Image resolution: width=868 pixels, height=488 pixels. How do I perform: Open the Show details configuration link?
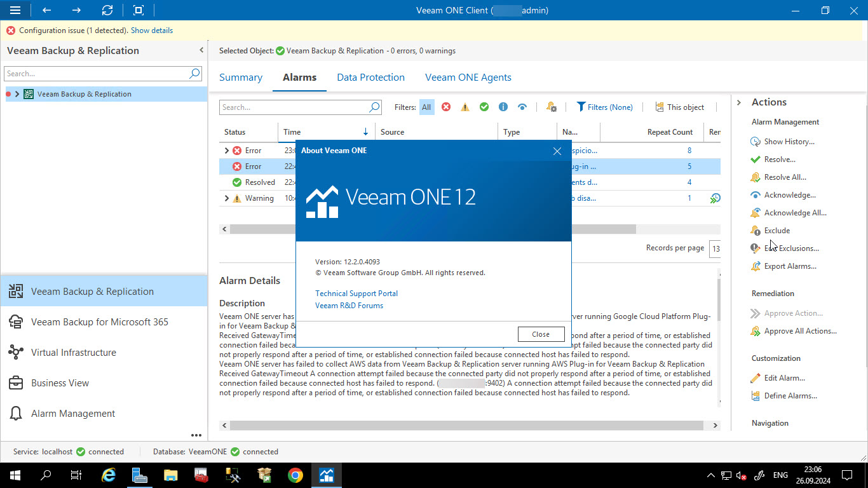pyautogui.click(x=152, y=30)
